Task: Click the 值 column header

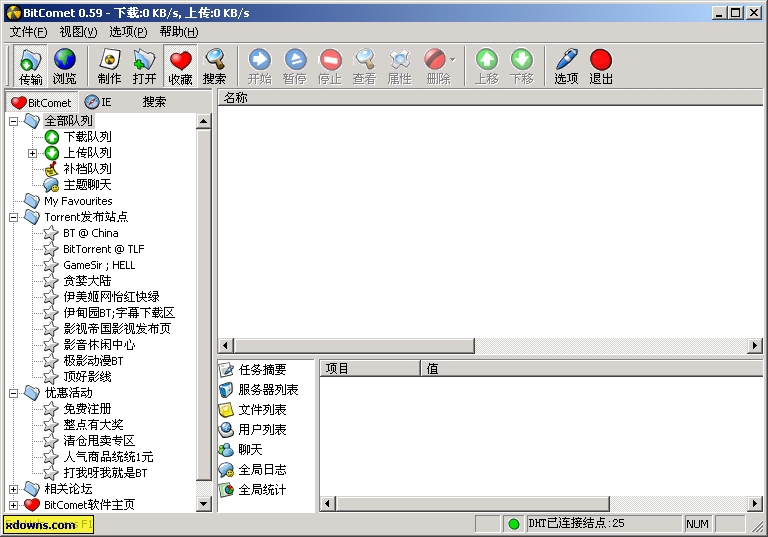Action: coord(592,368)
